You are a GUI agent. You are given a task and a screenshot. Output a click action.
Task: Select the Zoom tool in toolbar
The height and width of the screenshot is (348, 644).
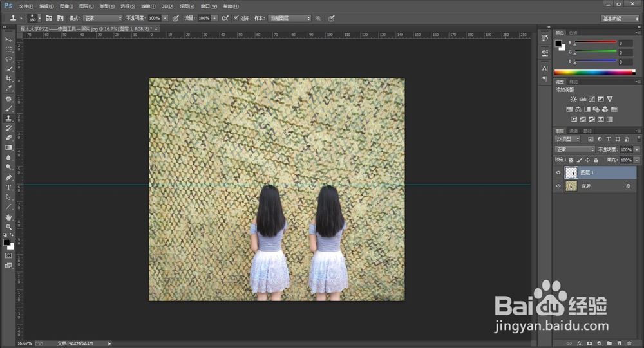coord(8,227)
